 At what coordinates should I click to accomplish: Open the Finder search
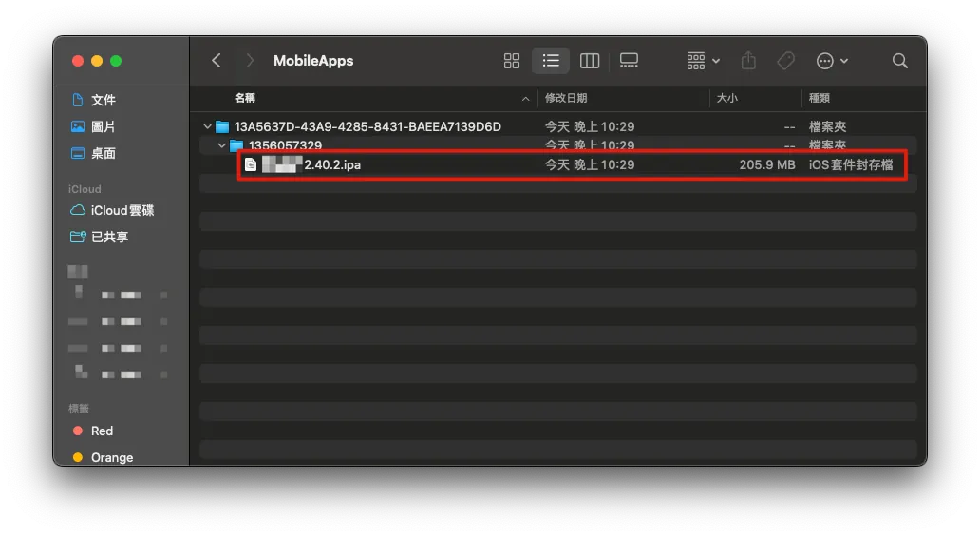[x=899, y=61]
